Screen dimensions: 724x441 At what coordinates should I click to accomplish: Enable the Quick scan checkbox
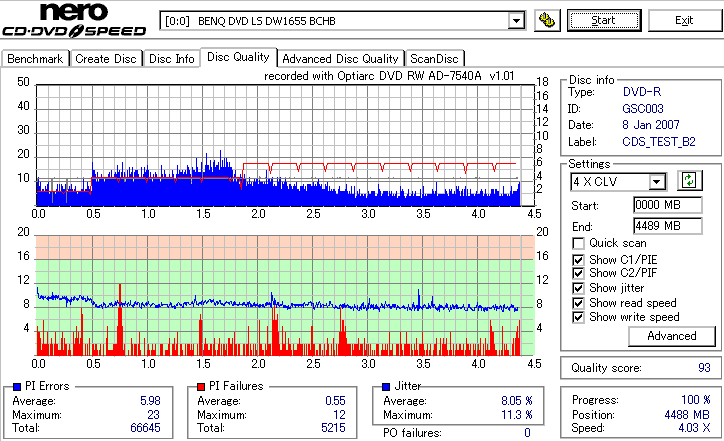point(578,243)
